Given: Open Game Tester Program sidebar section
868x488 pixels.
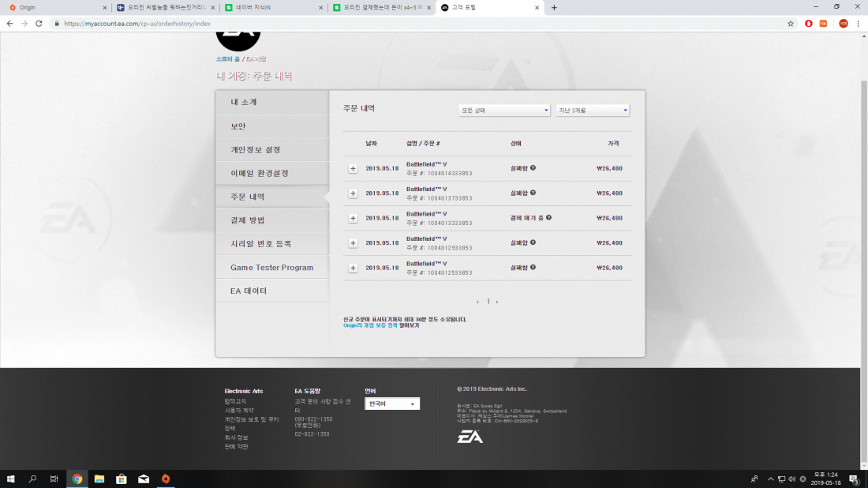Looking at the screenshot, I should [272, 268].
